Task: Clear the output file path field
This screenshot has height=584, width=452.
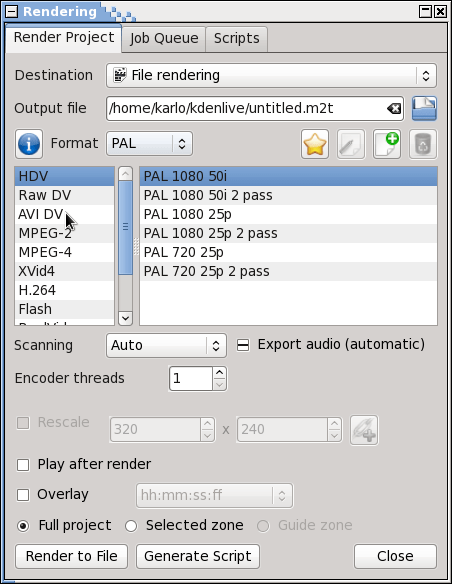Action: click(394, 108)
